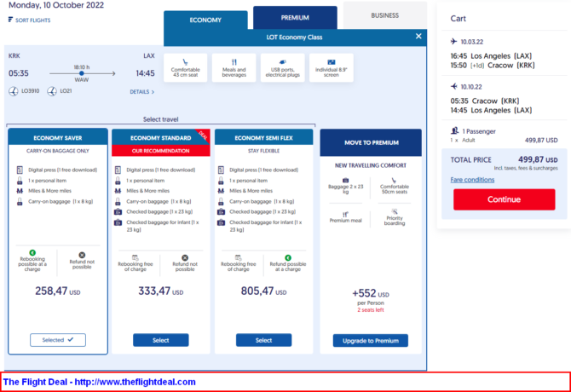Switch to the Business tab
The image size is (571, 392).
point(385,15)
